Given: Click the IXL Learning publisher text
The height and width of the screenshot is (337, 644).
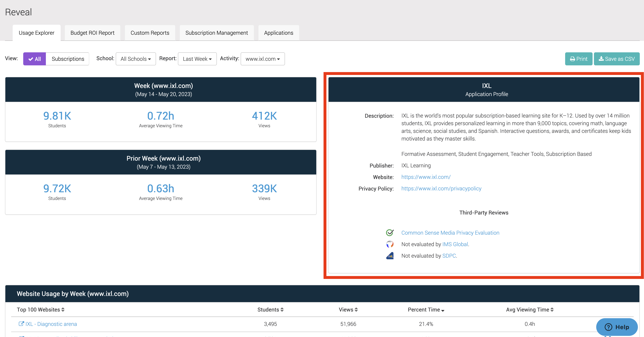Looking at the screenshot, I should coord(416,166).
